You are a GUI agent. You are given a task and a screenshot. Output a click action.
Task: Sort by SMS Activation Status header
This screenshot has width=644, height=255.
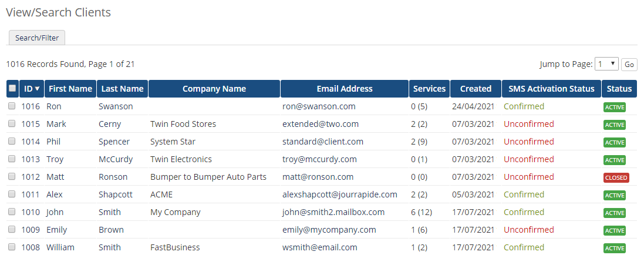tap(551, 89)
